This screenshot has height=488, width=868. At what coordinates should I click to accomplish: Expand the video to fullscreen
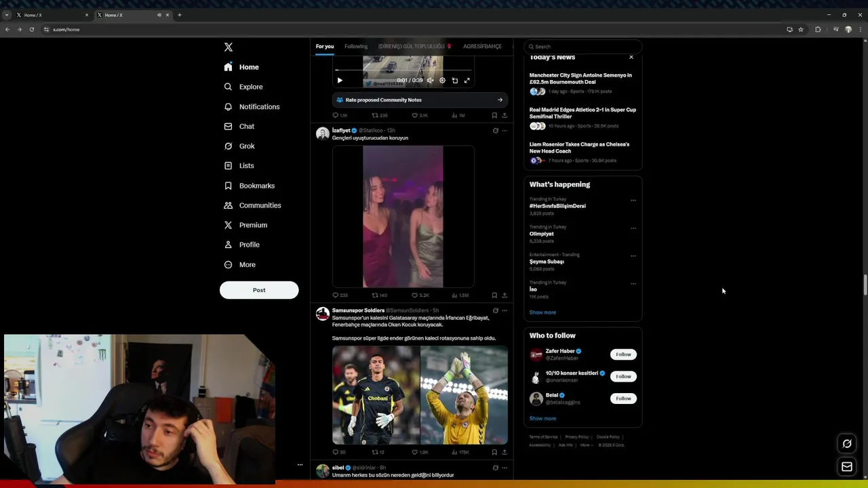coord(467,80)
